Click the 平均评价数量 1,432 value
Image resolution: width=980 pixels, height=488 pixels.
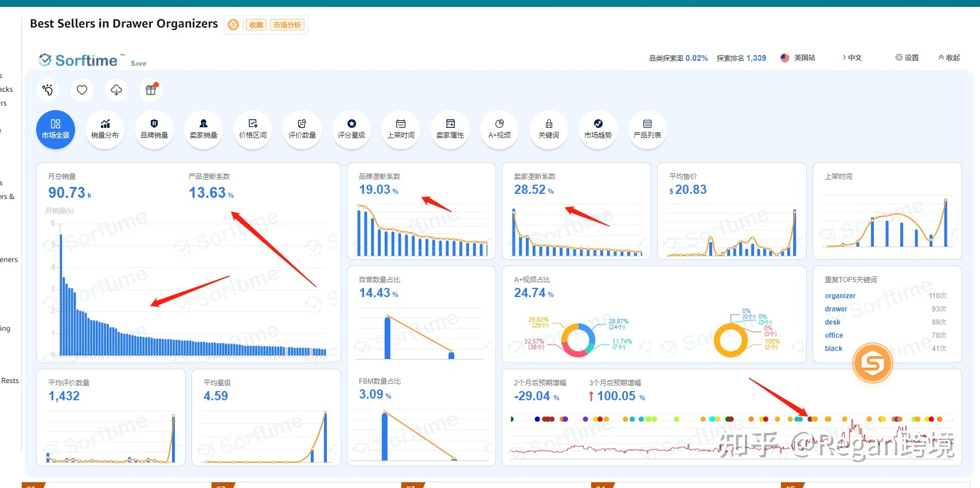pyautogui.click(x=64, y=396)
